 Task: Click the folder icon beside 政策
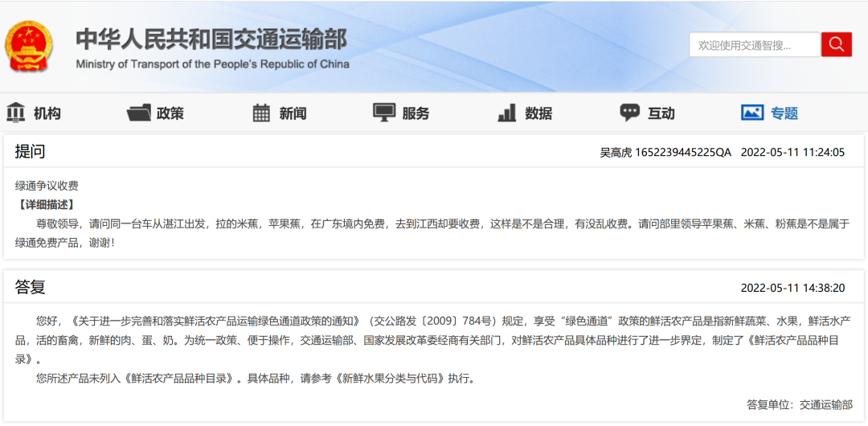coord(139,113)
